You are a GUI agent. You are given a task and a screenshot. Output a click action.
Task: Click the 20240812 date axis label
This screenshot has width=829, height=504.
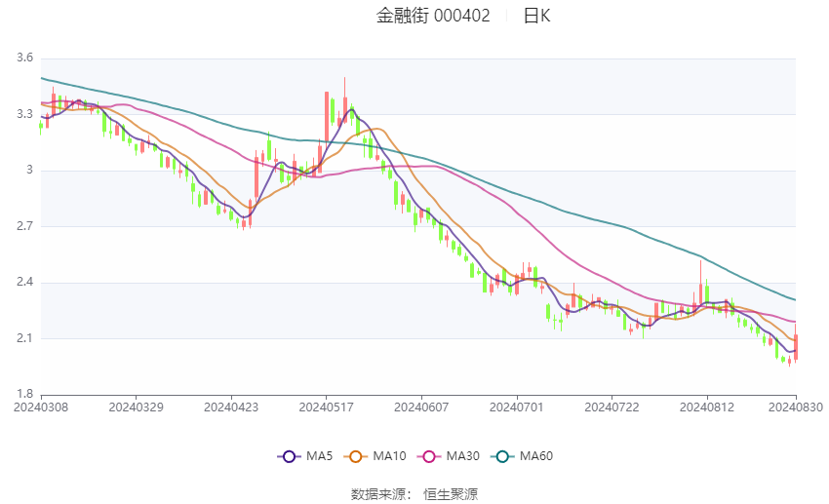707,407
